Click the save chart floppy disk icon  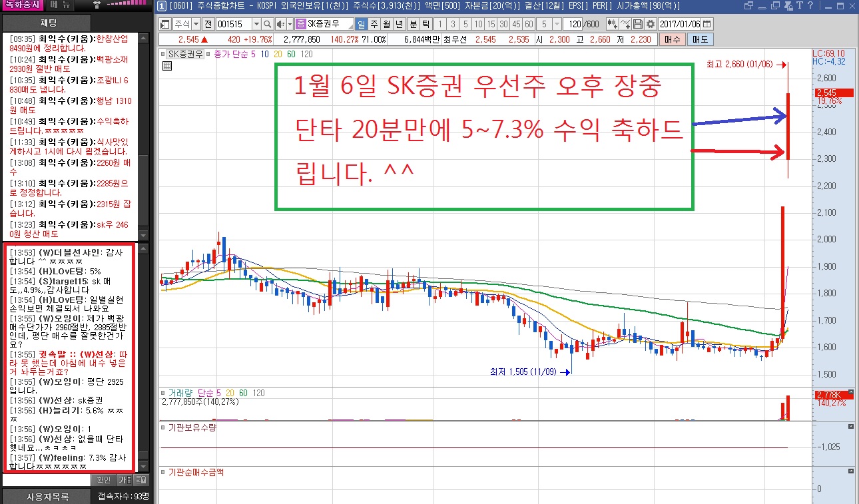(637, 24)
